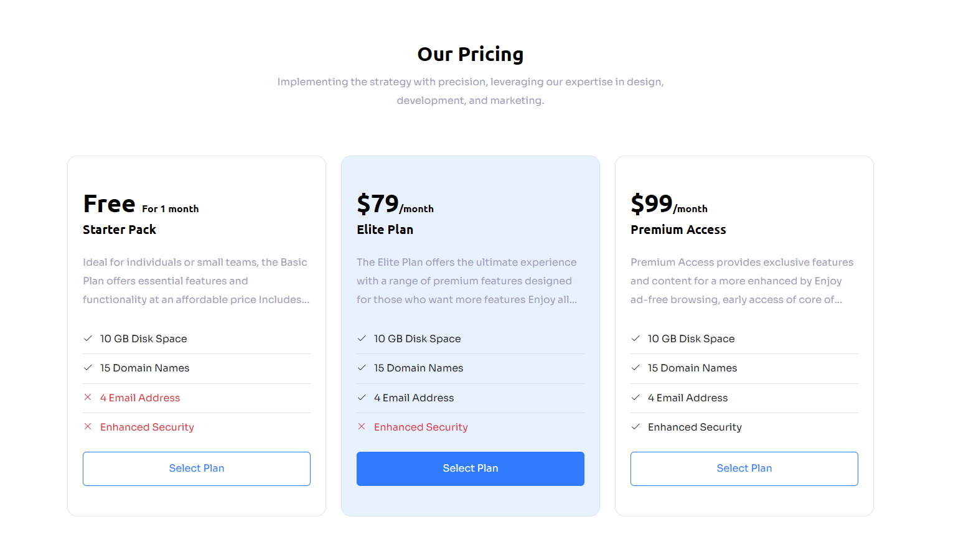The image size is (956, 560).
Task: Click the checkmark beside Elite Plan's 4 Email Address
Action: pos(362,398)
